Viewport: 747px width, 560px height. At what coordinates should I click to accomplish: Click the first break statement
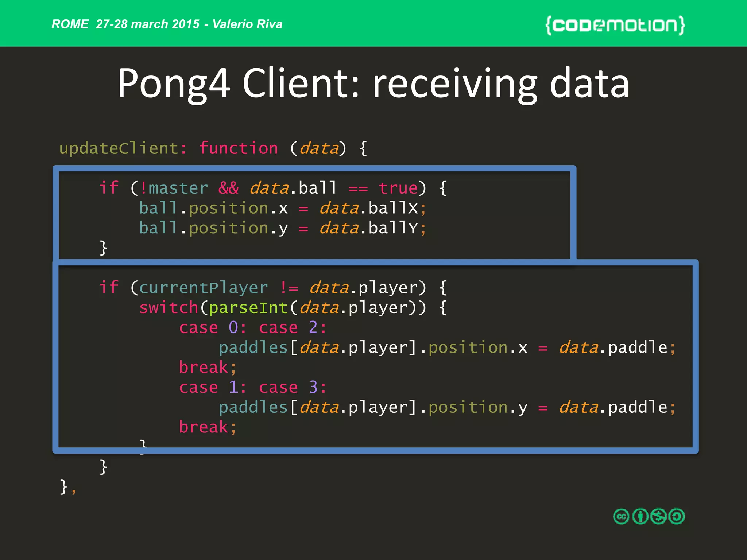pos(208,367)
